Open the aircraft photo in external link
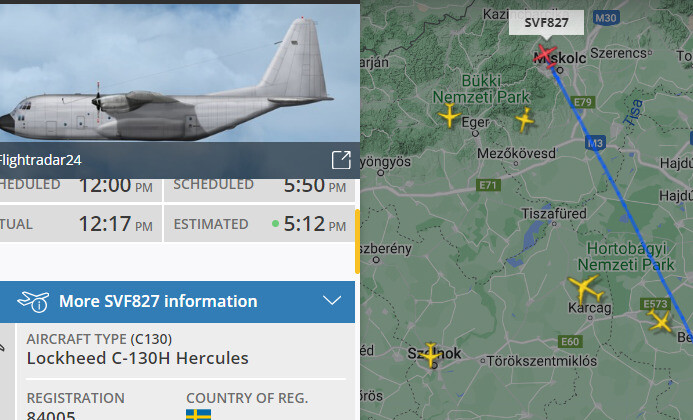 click(x=341, y=160)
